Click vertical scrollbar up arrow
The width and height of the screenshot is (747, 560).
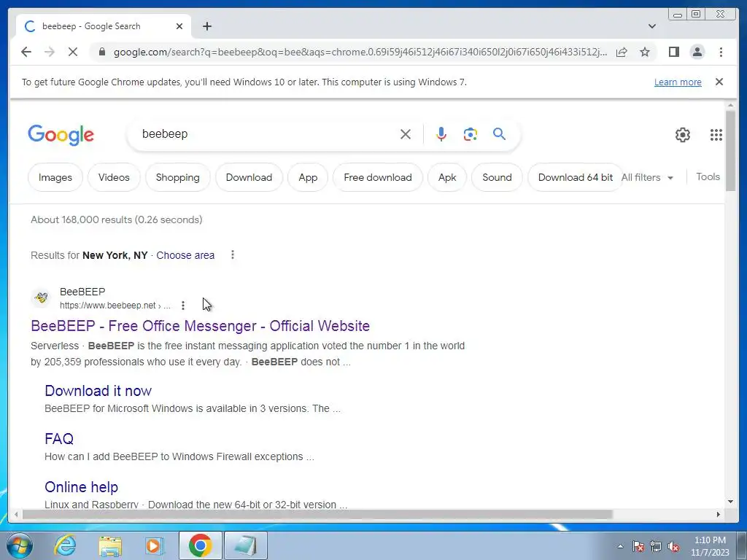pyautogui.click(x=730, y=105)
